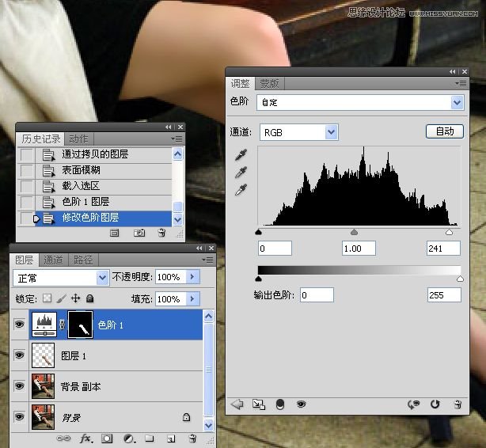Hide the 图层 1 layer
Viewport: 486px width, 448px height.
pyautogui.click(x=19, y=355)
